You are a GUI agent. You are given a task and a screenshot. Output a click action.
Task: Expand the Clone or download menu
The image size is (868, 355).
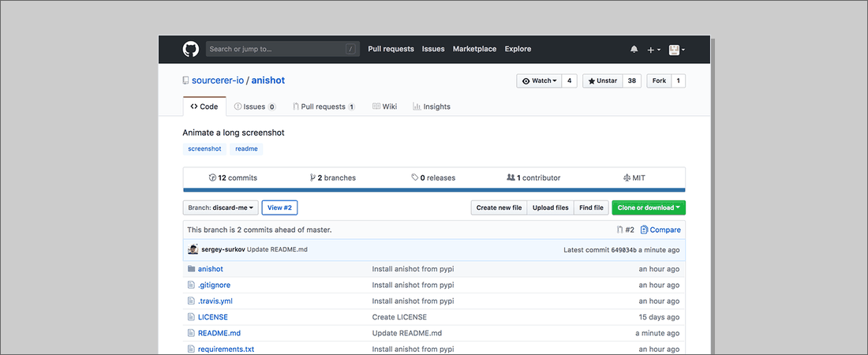tap(649, 207)
